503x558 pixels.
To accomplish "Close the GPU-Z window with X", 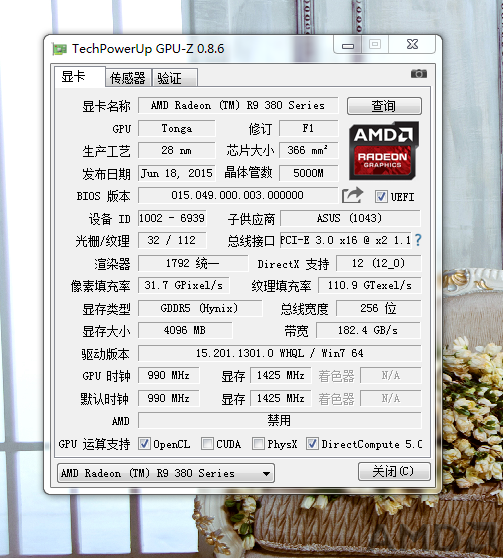I will point(412,44).
